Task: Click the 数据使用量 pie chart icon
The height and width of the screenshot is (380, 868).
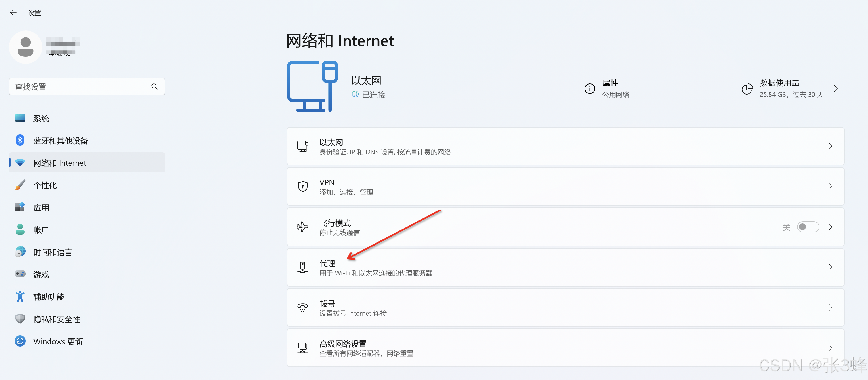Action: pos(747,89)
